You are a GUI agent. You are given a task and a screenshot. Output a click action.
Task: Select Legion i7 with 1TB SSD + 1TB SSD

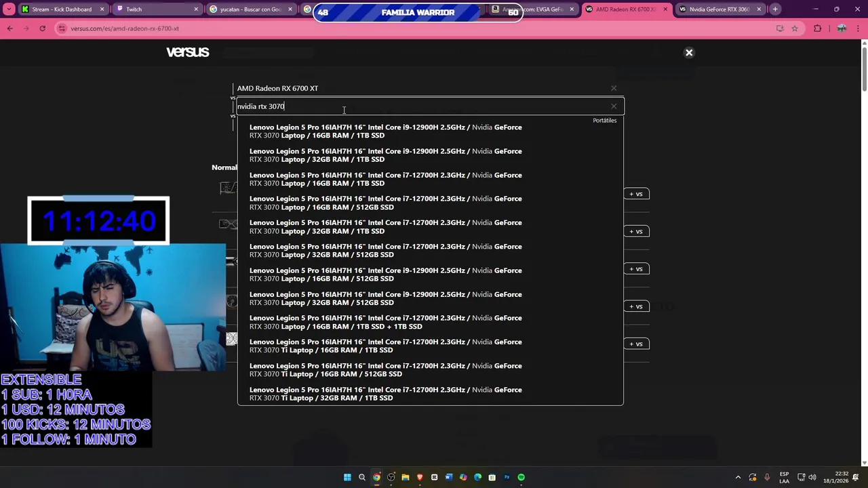(x=430, y=322)
